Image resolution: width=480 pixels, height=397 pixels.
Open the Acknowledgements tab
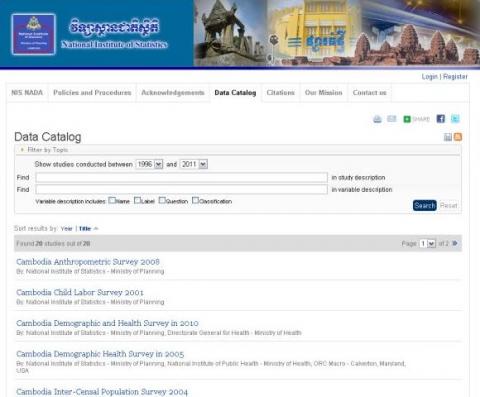pyautogui.click(x=173, y=93)
